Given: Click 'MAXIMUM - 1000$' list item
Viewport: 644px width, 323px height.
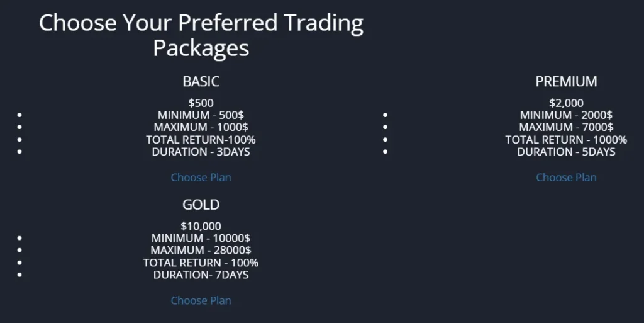Looking at the screenshot, I should 201,127.
